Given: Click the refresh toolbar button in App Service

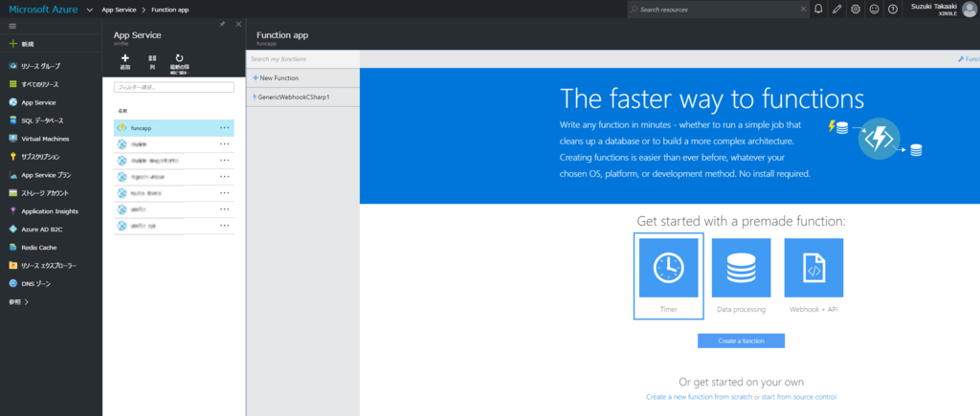Looking at the screenshot, I should [179, 62].
